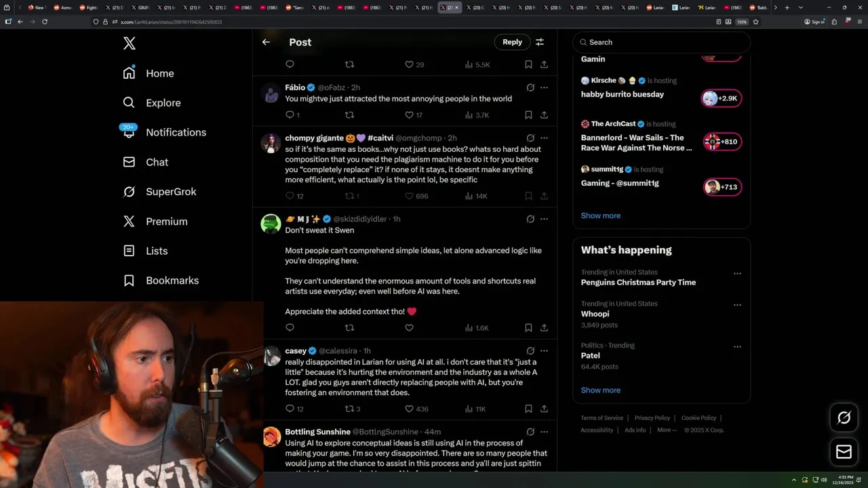Open options for the Whoopi trend
The width and height of the screenshot is (868, 488).
tap(737, 305)
